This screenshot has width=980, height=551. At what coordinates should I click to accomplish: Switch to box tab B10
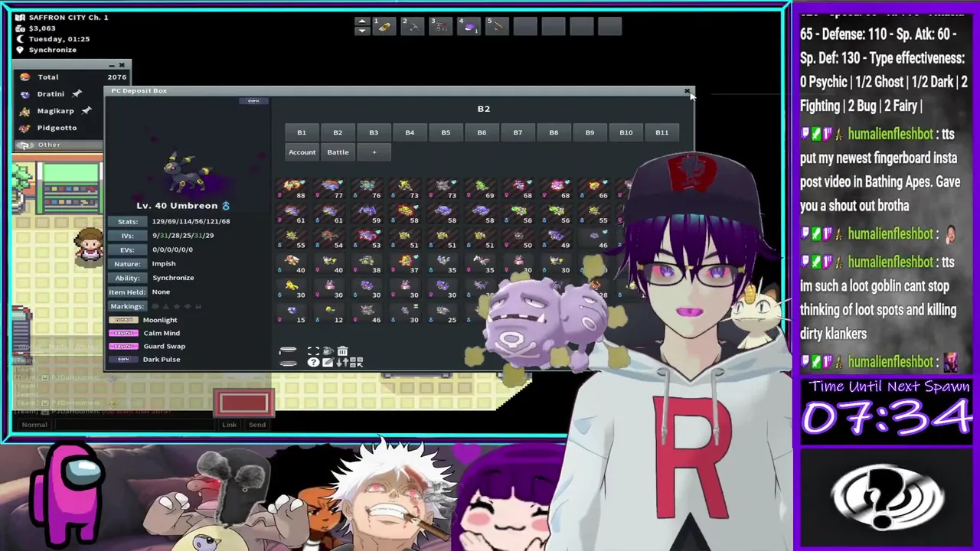click(626, 132)
